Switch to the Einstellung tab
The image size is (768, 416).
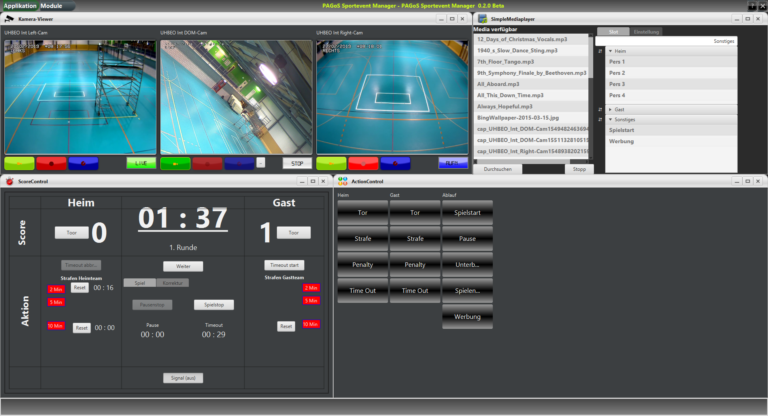646,32
